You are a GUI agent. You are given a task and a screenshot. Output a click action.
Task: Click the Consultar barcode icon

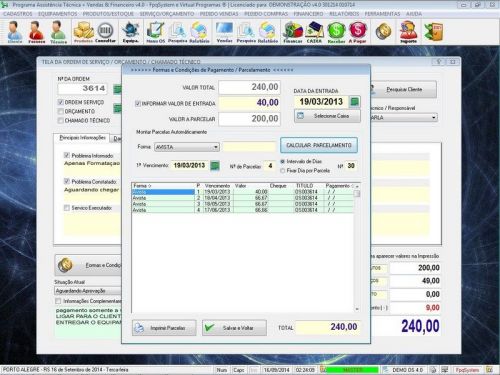tap(105, 32)
